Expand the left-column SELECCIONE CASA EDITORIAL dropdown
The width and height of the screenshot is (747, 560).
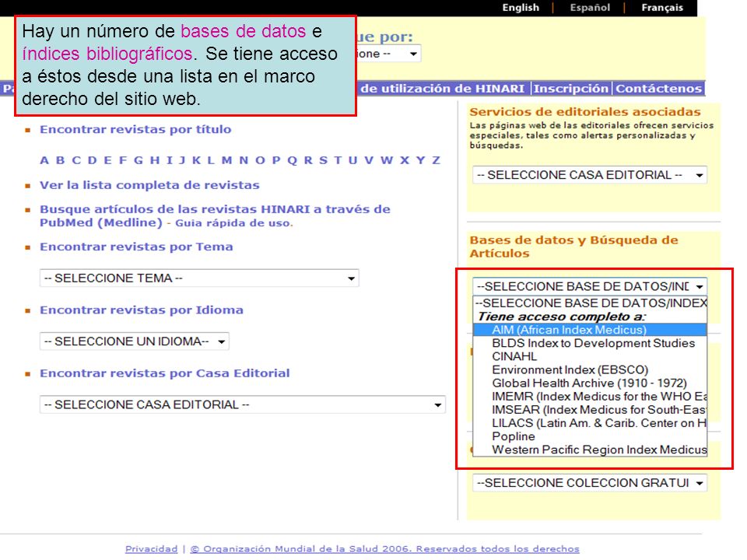[x=243, y=404]
